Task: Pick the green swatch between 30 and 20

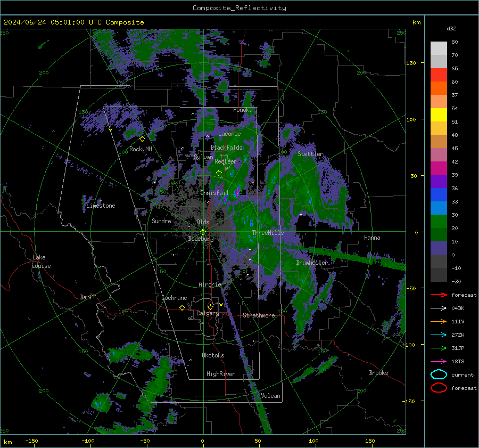Action: pyautogui.click(x=439, y=222)
